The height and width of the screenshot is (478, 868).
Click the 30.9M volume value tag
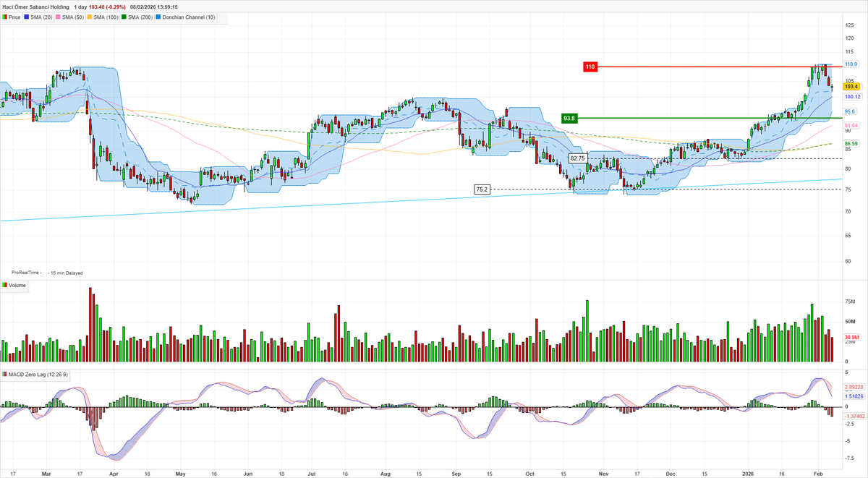(851, 338)
